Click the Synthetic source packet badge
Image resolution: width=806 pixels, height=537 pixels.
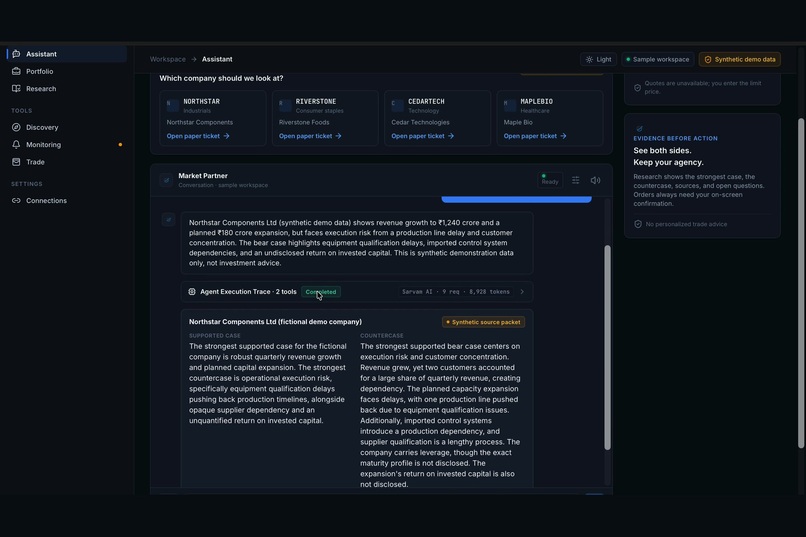pos(483,322)
